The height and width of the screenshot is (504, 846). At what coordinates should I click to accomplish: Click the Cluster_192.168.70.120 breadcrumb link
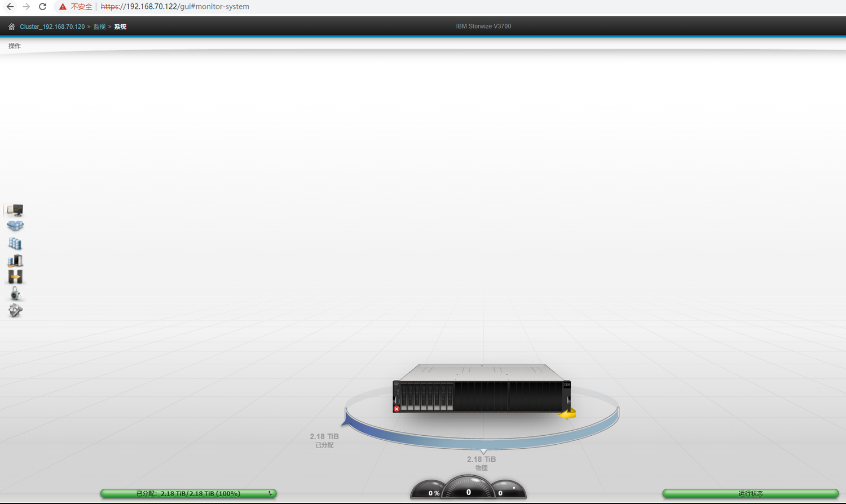(52, 26)
